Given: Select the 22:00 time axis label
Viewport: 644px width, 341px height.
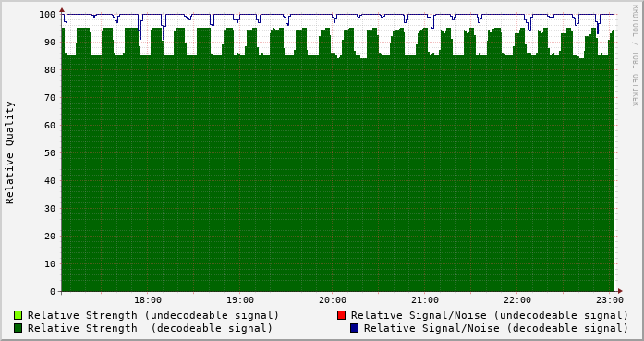Looking at the screenshot, I should click(517, 300).
